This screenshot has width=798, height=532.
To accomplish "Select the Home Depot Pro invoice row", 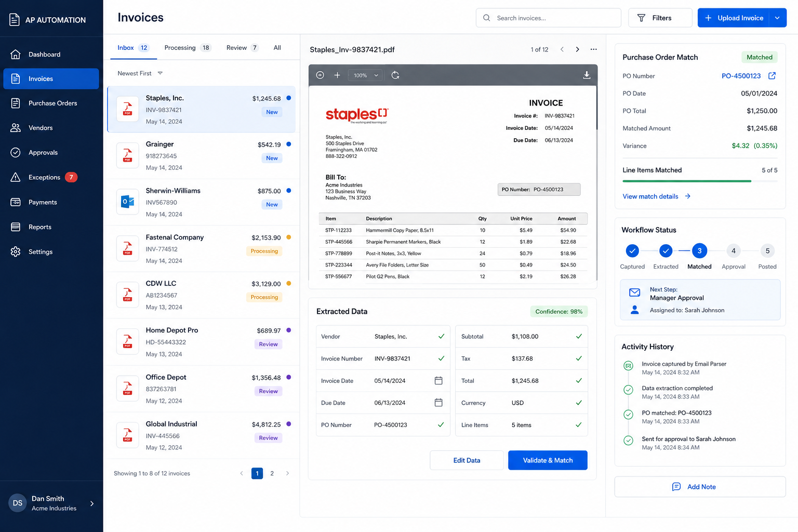I will coord(202,342).
